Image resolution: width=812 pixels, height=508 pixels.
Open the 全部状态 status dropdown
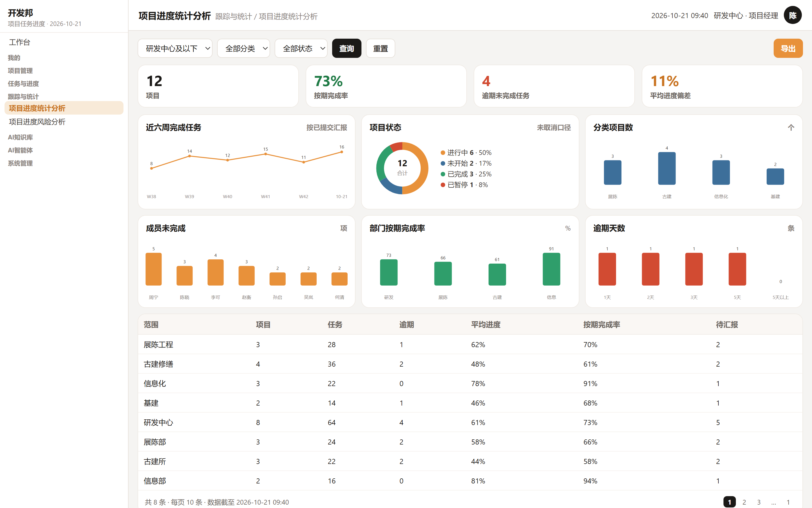coord(301,48)
